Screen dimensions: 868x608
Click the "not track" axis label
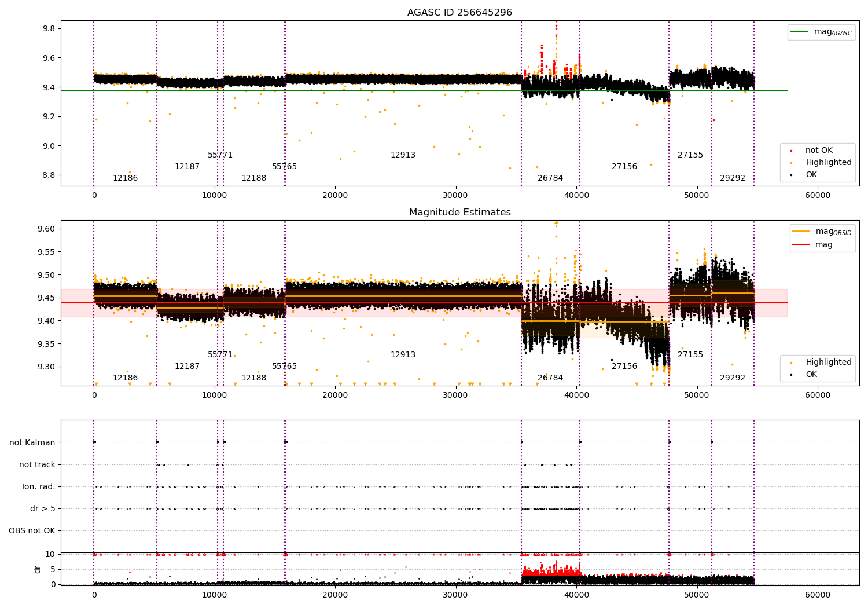coord(37,464)
